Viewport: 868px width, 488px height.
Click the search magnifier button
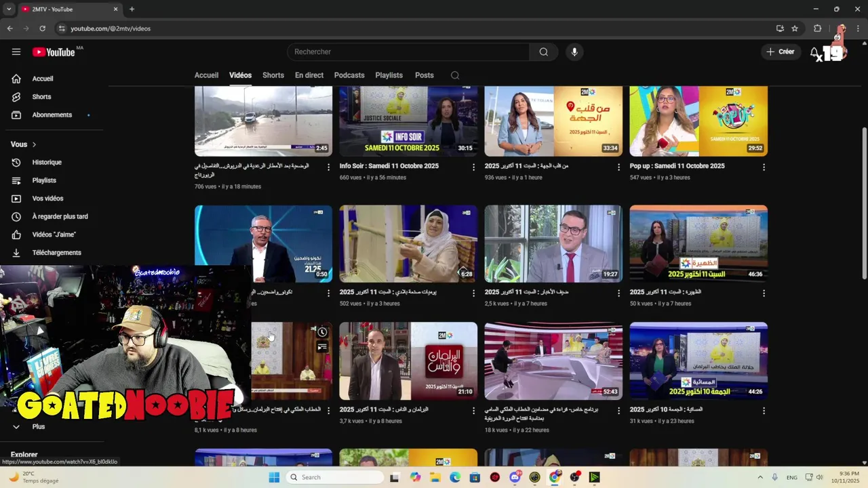pyautogui.click(x=544, y=52)
